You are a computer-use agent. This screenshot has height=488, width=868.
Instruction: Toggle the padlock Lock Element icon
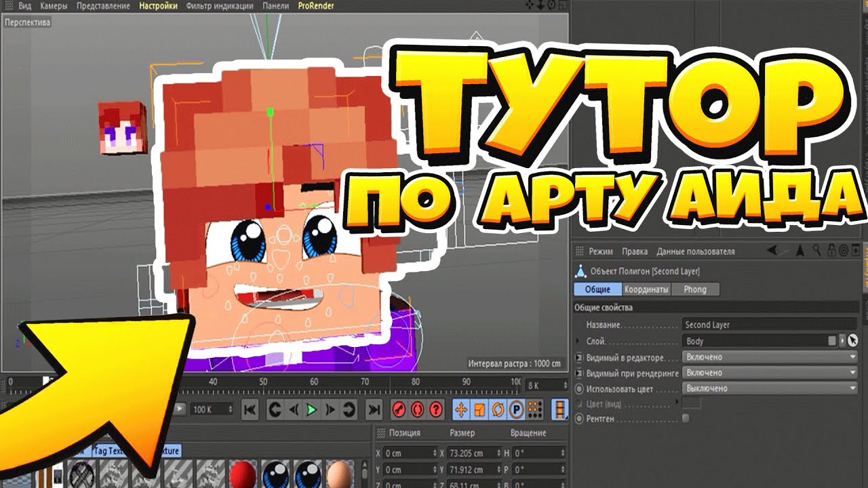[x=831, y=251]
